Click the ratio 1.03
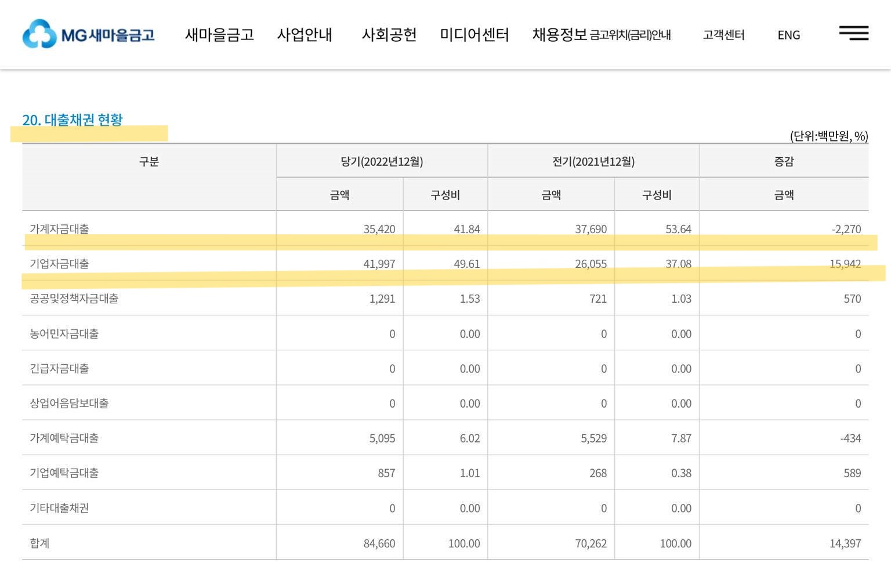Image resolution: width=891 pixels, height=588 pixels. pos(682,299)
